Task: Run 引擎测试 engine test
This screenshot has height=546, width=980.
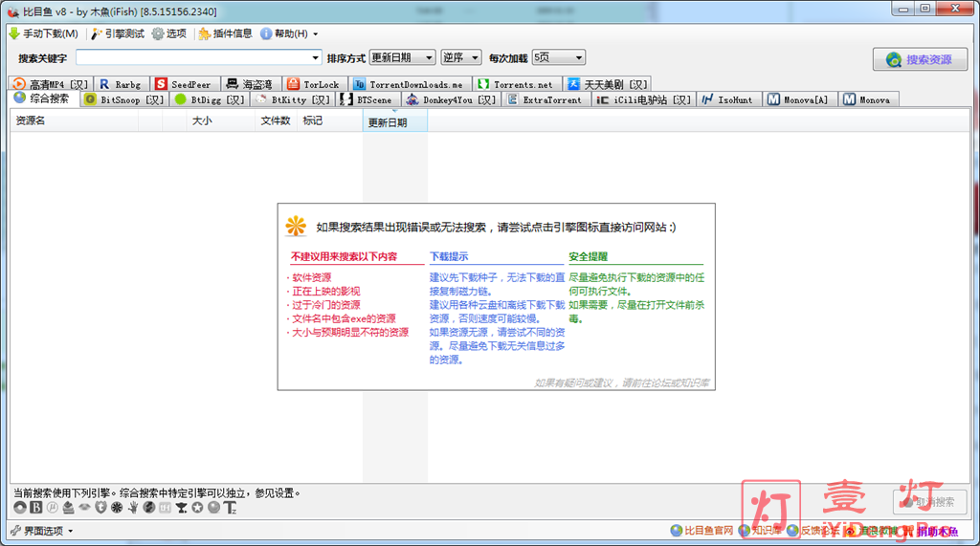Action: [x=118, y=33]
